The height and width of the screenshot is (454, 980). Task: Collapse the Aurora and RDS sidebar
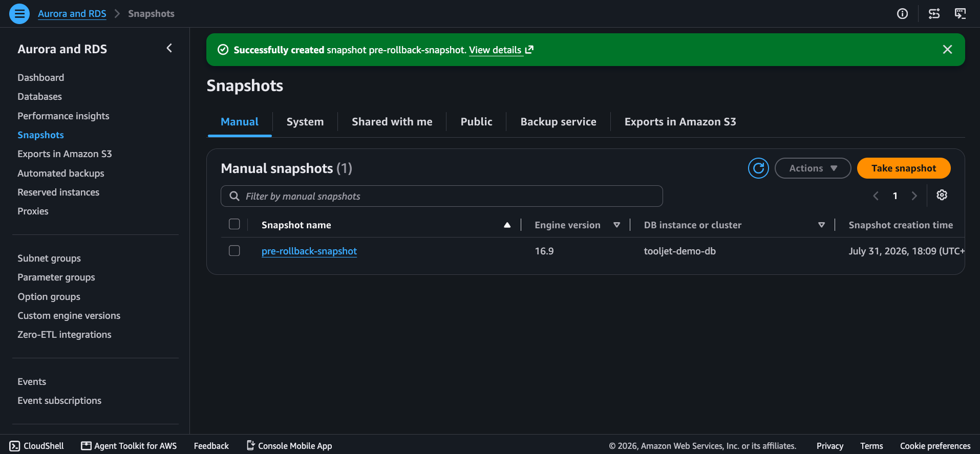pyautogui.click(x=169, y=48)
